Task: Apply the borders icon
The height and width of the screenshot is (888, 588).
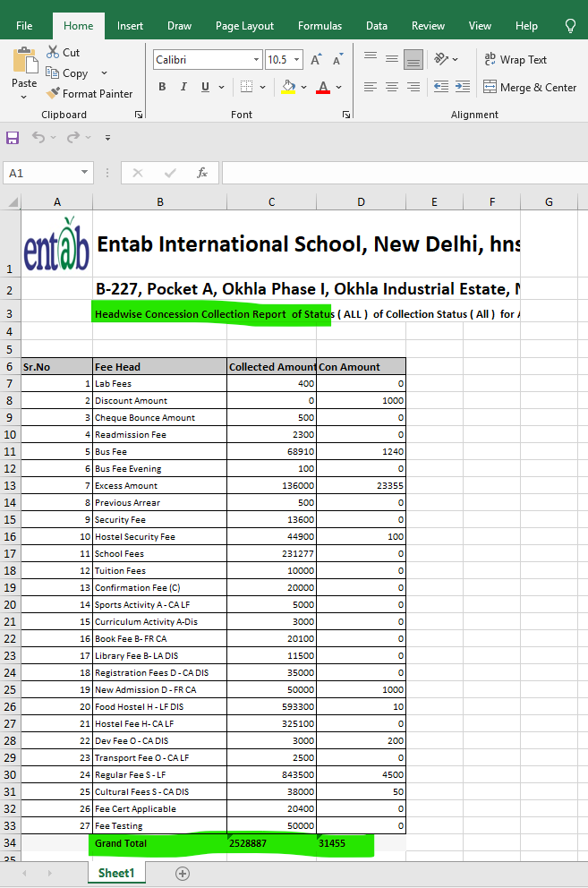Action: (x=246, y=87)
